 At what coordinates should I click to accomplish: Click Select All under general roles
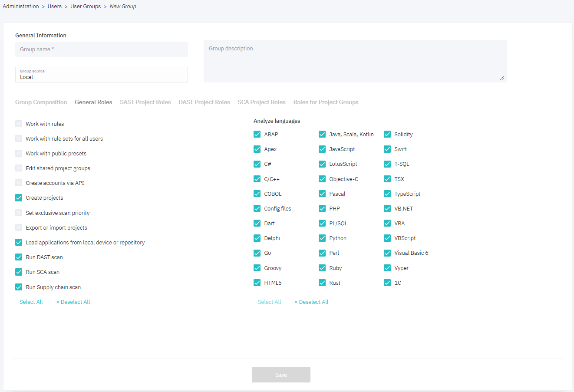pos(31,302)
